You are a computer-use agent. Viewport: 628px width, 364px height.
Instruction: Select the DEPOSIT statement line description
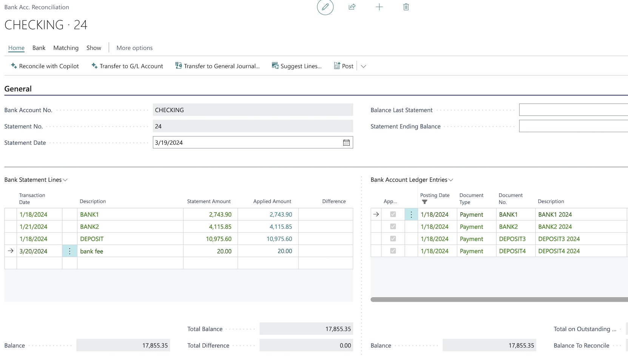(x=92, y=239)
